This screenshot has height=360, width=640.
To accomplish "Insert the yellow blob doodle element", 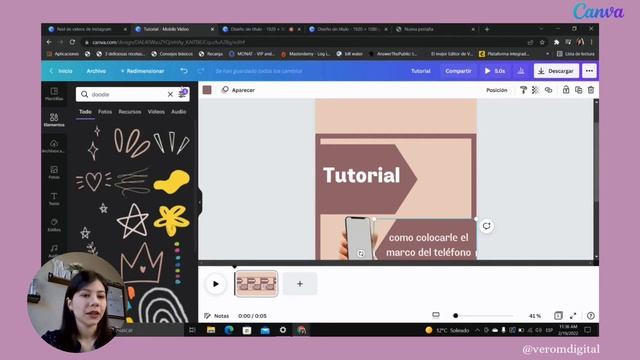I will click(172, 182).
